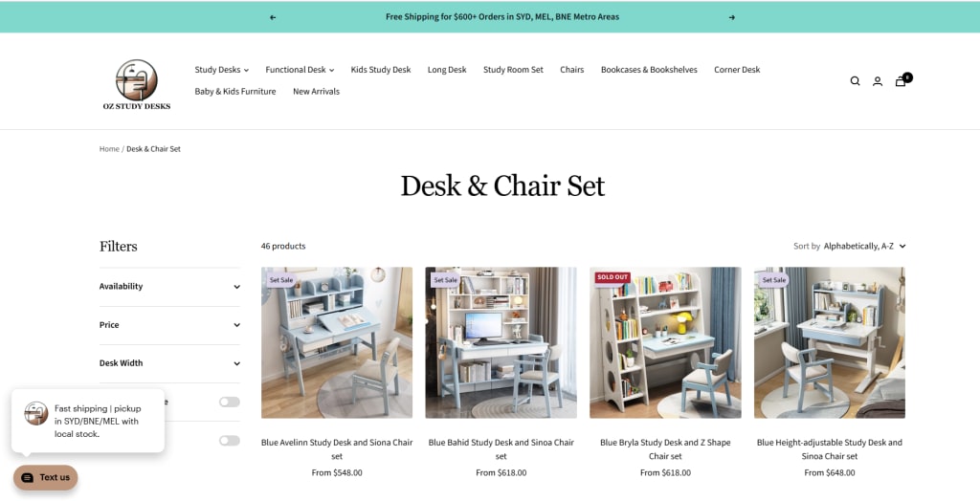Toggle the lower filter switch in Filters panel

tap(230, 441)
